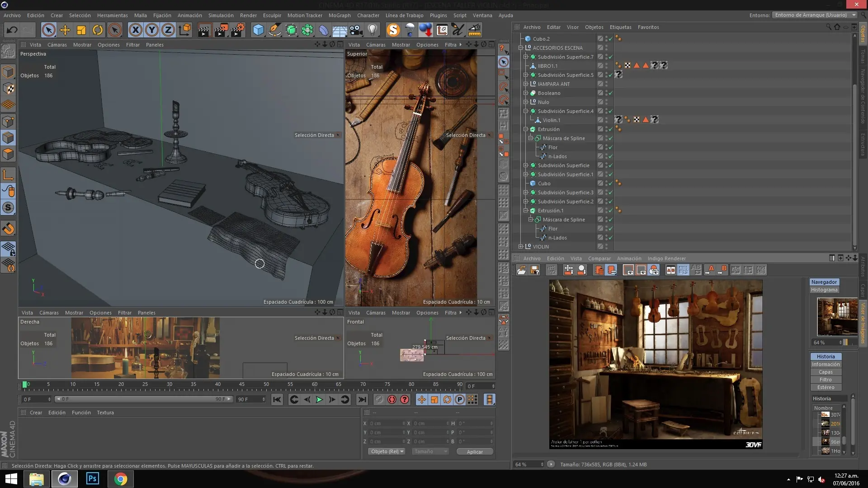
Task: Open the MoGraph menu
Action: (340, 15)
